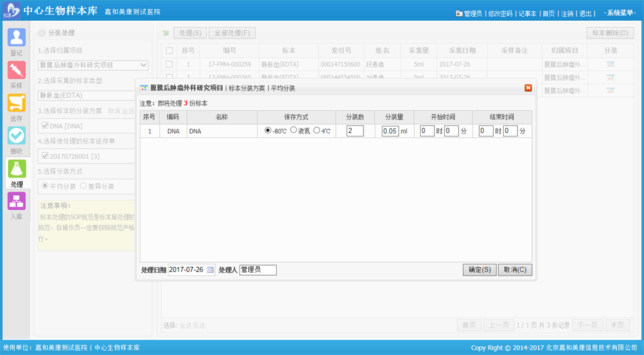This screenshot has height=355, width=644.
Task: Open 记事本 from the top menu
Action: (528, 14)
